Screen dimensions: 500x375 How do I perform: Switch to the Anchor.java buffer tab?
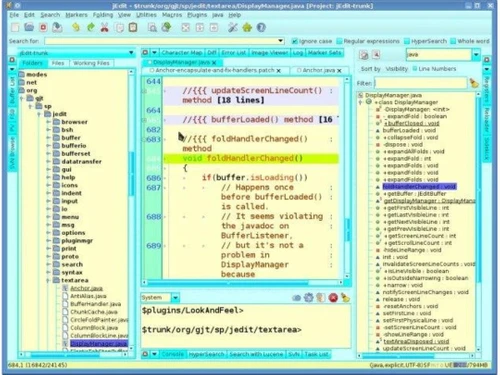[318, 70]
